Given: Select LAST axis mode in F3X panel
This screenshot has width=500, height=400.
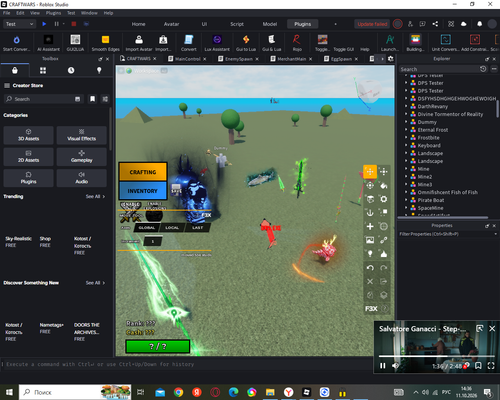Looking at the screenshot, I should 197,228.
